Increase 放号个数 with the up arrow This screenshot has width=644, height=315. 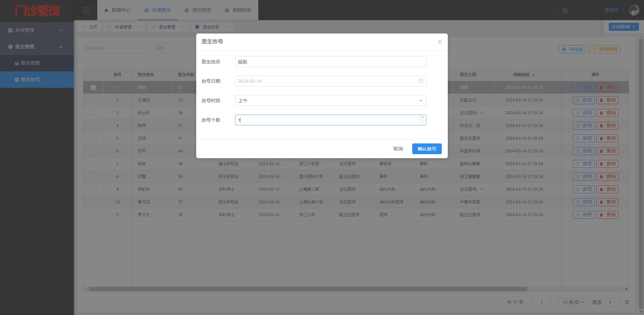(x=423, y=117)
